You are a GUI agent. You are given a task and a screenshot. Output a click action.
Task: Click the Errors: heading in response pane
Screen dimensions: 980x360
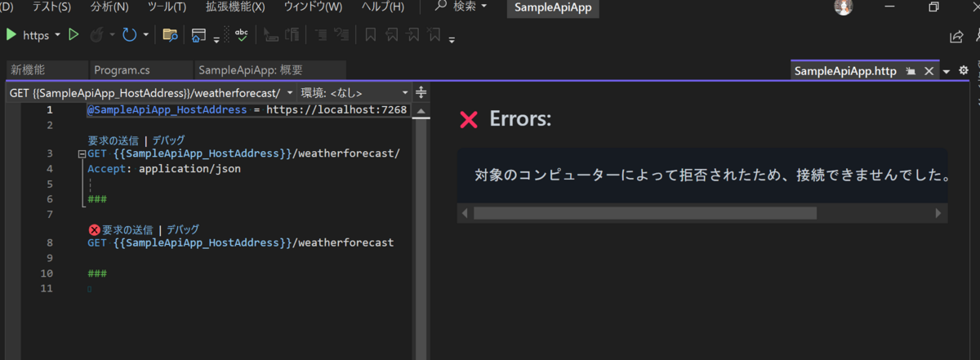[x=520, y=119]
